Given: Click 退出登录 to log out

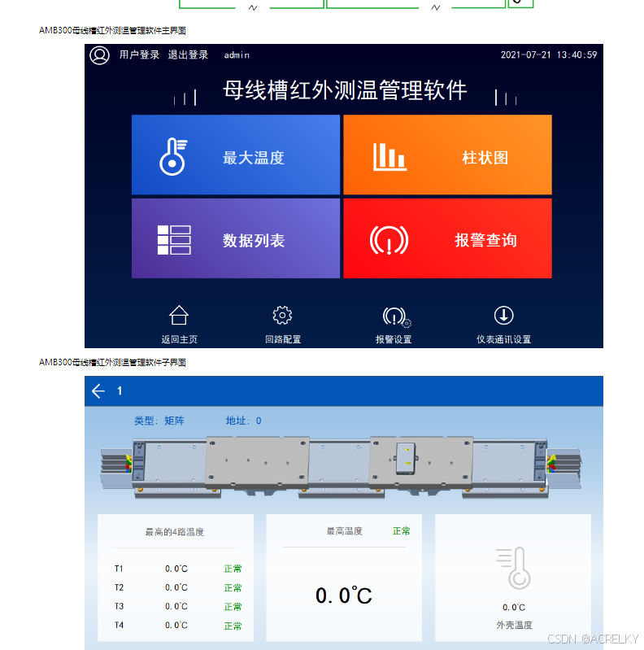Looking at the screenshot, I should [x=188, y=55].
